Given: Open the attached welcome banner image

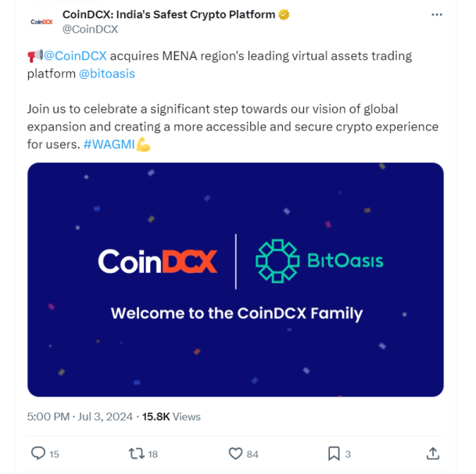Looking at the screenshot, I should click(235, 279).
